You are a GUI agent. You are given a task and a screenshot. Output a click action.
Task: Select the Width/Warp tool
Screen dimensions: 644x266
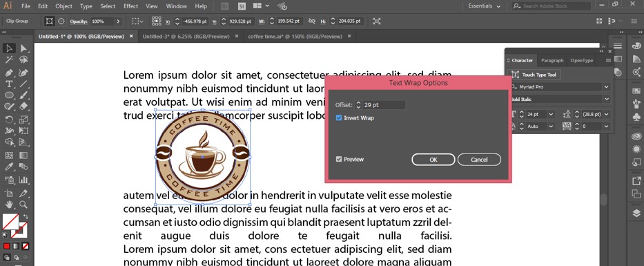point(8,131)
